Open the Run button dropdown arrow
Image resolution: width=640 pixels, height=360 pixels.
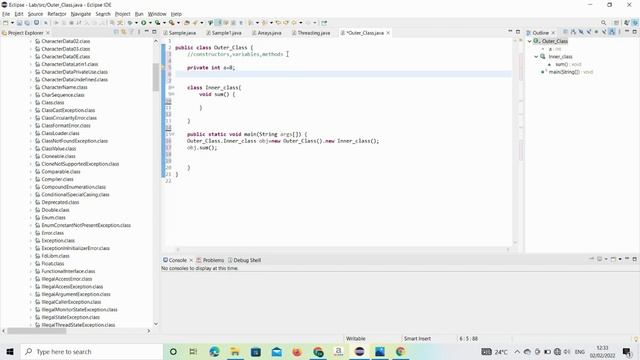pyautogui.click(x=150, y=23)
